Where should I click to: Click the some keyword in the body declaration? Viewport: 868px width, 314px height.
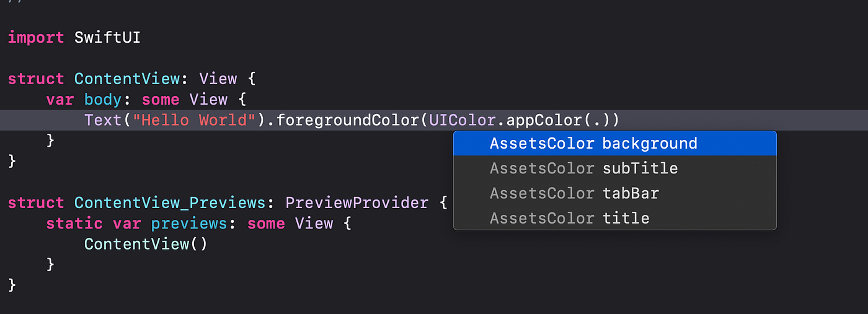(161, 100)
